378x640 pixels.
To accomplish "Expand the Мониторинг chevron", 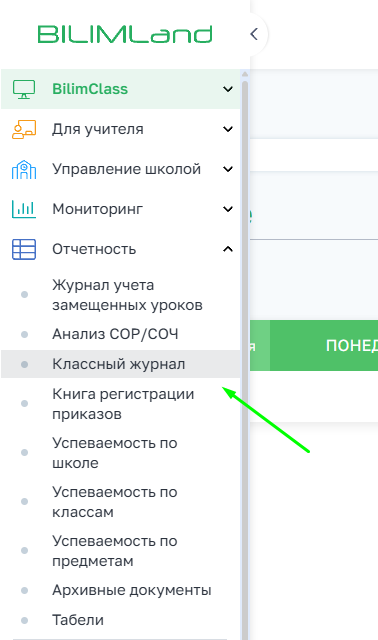I will pyautogui.click(x=228, y=209).
